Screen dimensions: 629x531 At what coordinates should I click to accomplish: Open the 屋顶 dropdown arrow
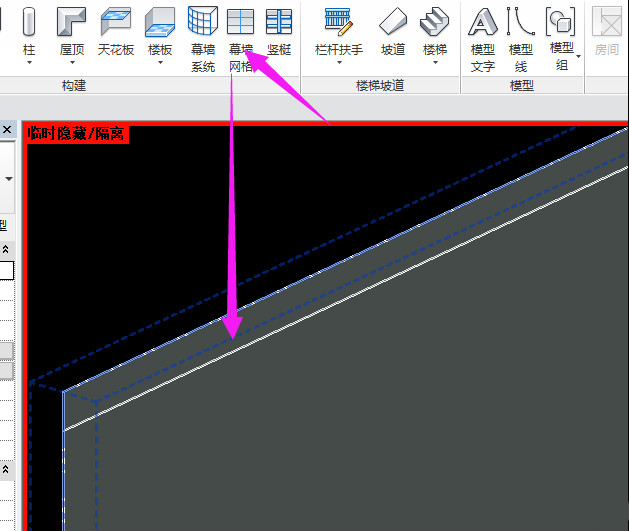[x=72, y=63]
